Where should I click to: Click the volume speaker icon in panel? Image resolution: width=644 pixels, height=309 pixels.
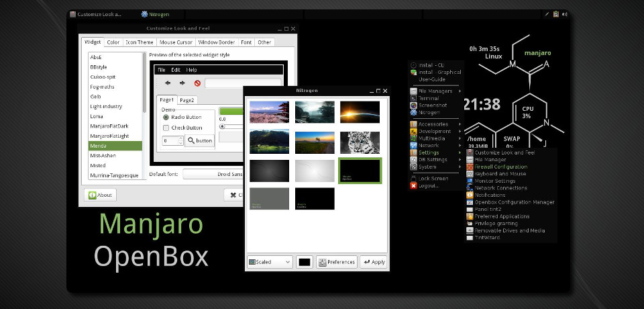(565, 14)
